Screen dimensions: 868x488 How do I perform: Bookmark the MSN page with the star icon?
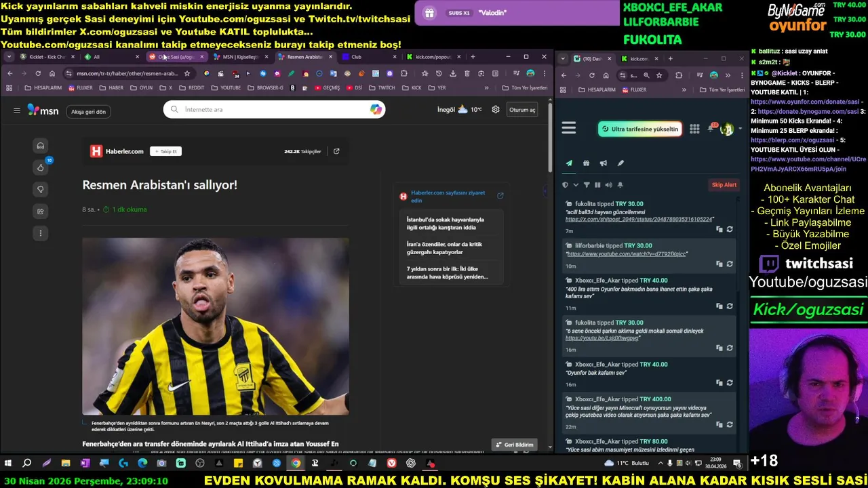[x=187, y=73]
